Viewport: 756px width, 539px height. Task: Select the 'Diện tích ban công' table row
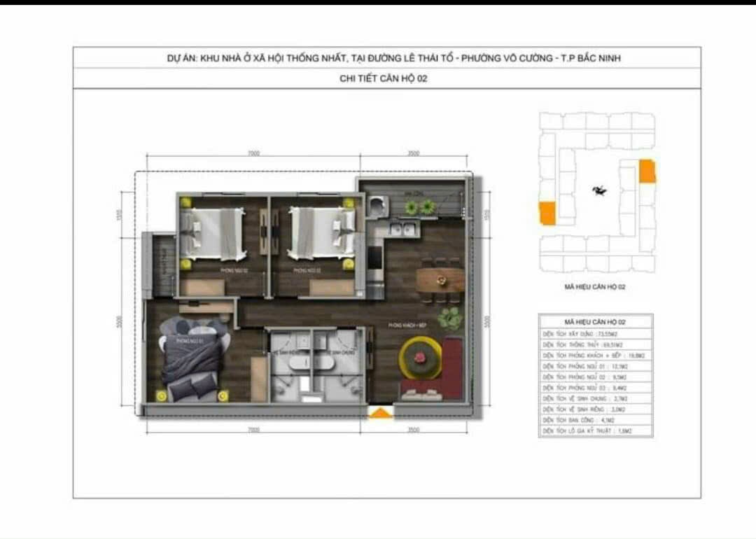596,420
